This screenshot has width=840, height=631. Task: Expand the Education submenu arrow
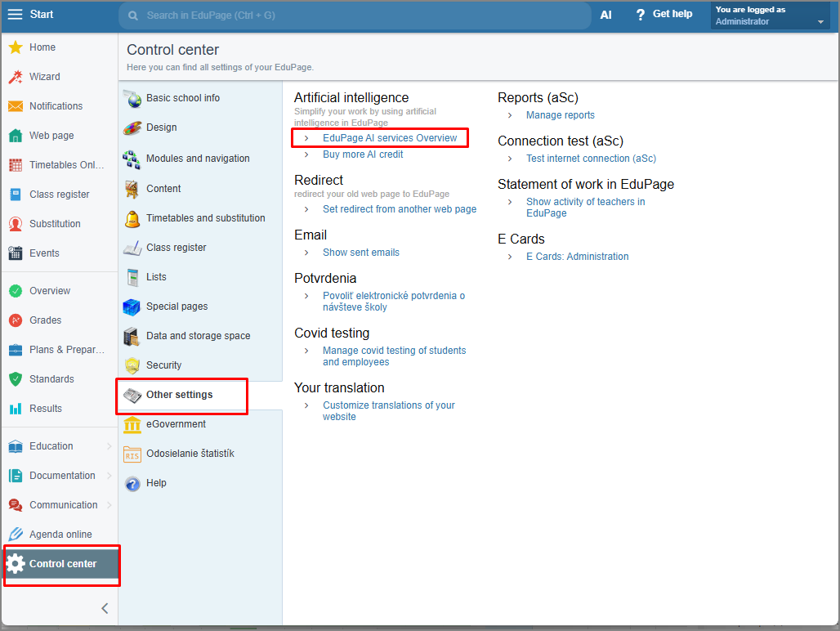click(109, 446)
